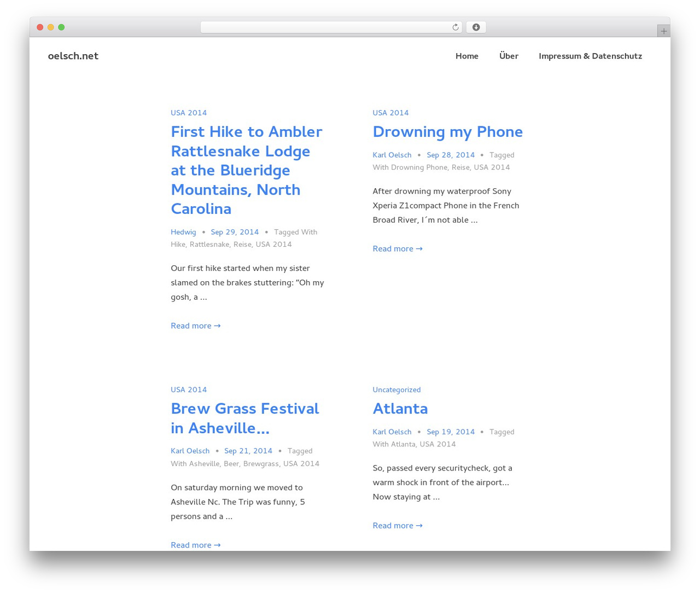Open Karl Oelsch author link on Atlanta post

coord(392,432)
